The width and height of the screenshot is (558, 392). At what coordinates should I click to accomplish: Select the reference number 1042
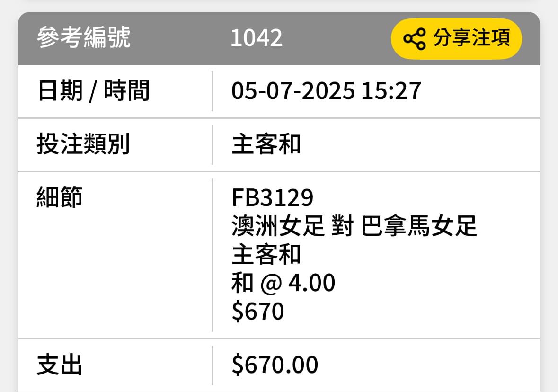tap(256, 38)
